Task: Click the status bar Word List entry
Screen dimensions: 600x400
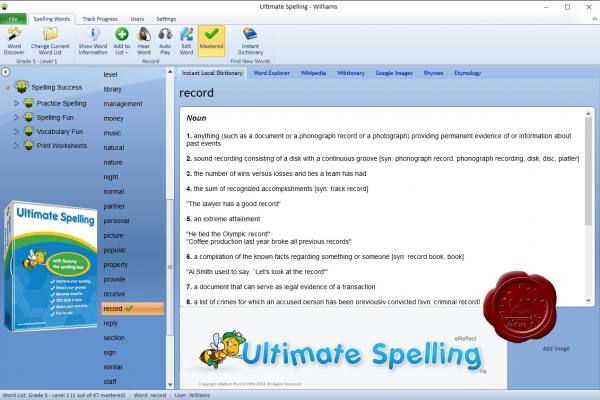Action: click(x=64, y=395)
